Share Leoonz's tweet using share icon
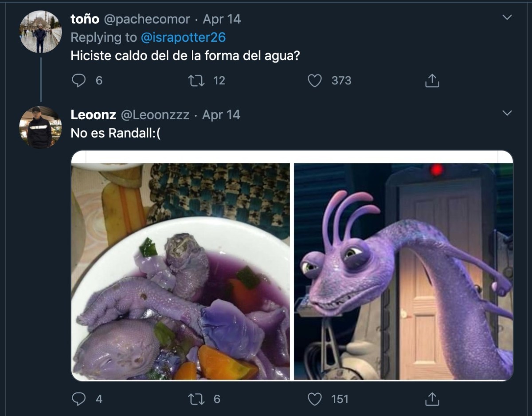This screenshot has height=416, width=532. point(432,399)
